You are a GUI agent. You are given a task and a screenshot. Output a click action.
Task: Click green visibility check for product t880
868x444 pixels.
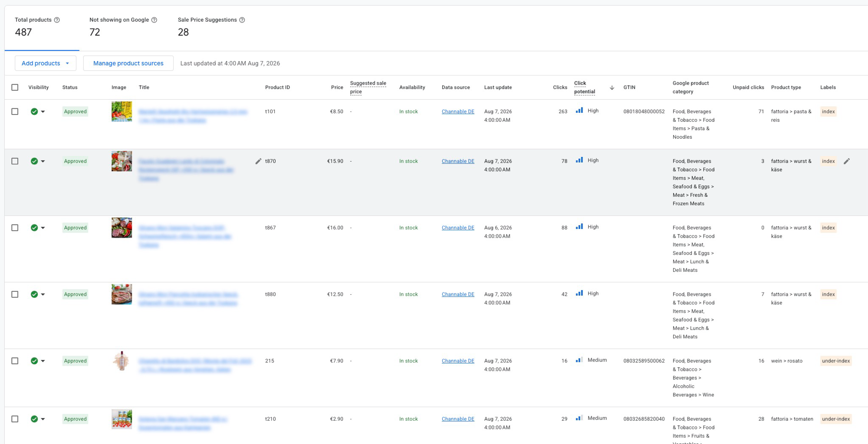click(34, 294)
